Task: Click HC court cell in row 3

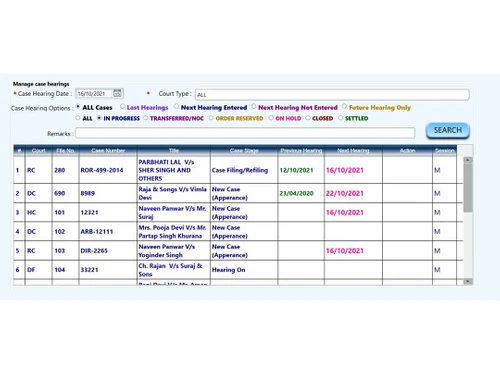Action: [31, 212]
